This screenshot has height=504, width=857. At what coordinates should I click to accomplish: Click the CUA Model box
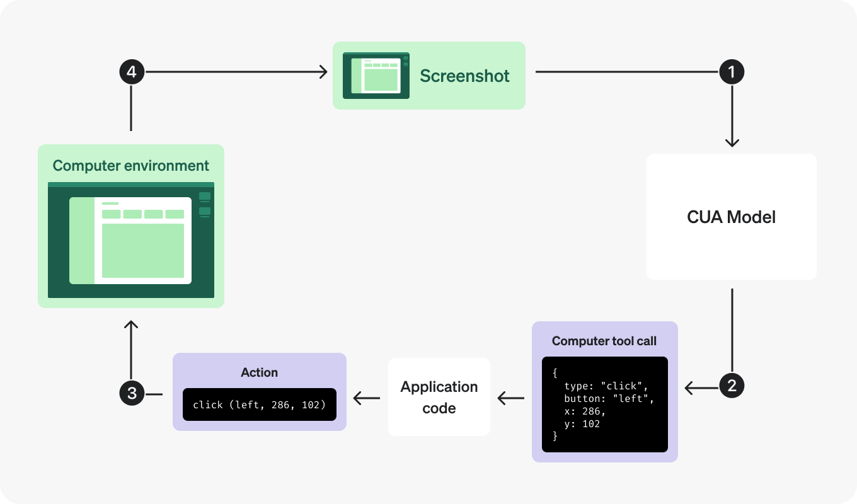point(732,217)
